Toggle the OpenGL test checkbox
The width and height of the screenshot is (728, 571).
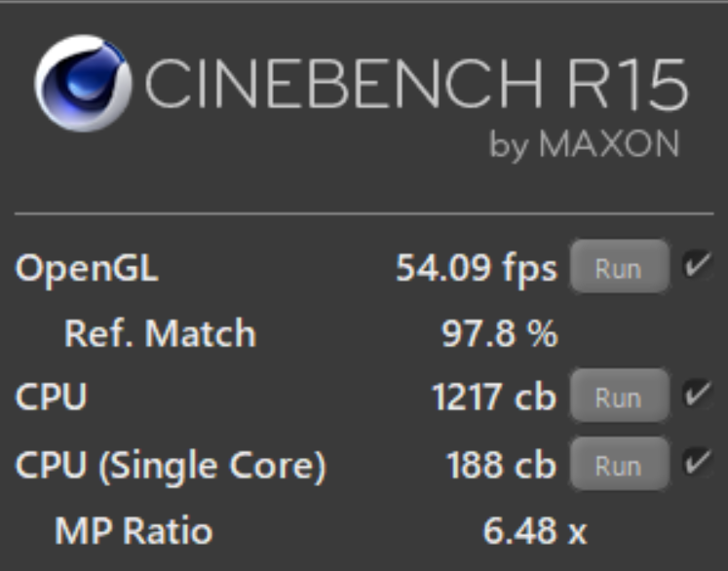point(698,265)
